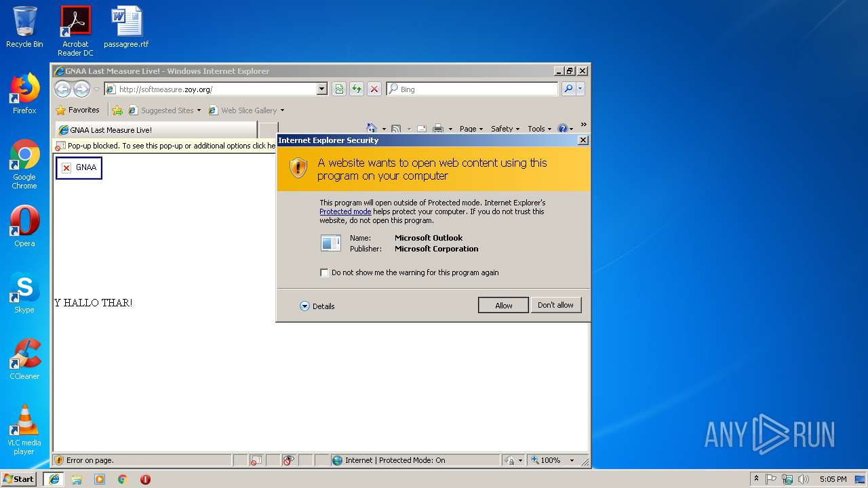
Task: Click the Error on page warning icon
Action: click(59, 460)
